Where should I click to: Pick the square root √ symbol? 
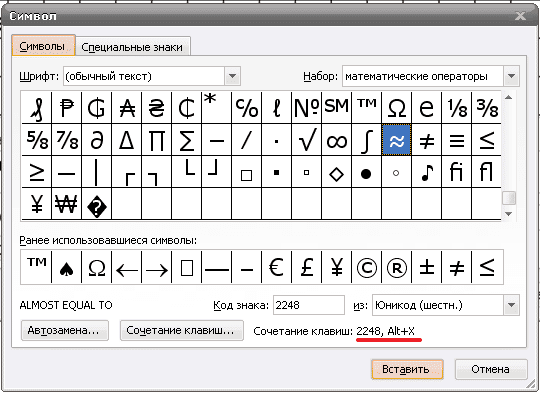pos(307,140)
